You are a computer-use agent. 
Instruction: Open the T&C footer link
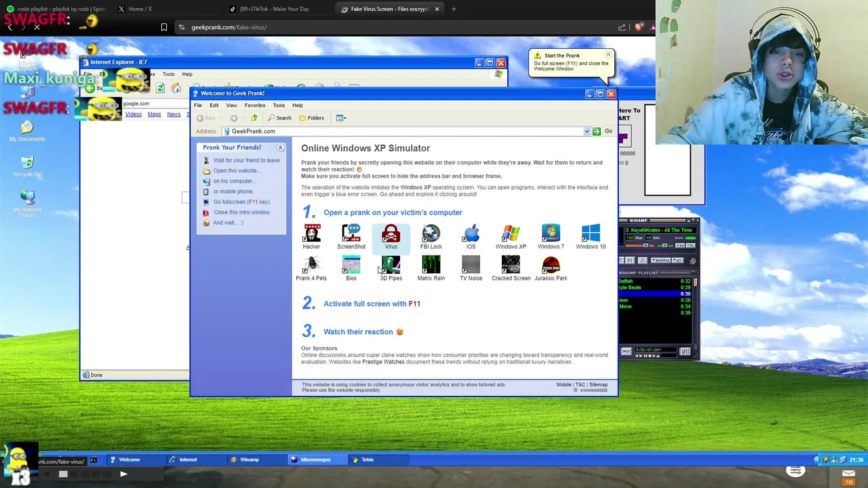pyautogui.click(x=580, y=384)
